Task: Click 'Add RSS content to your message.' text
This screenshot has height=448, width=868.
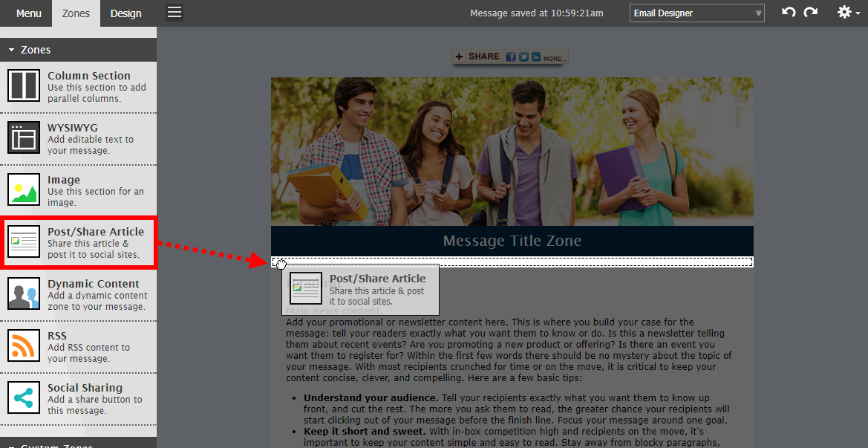Action: pyautogui.click(x=88, y=354)
